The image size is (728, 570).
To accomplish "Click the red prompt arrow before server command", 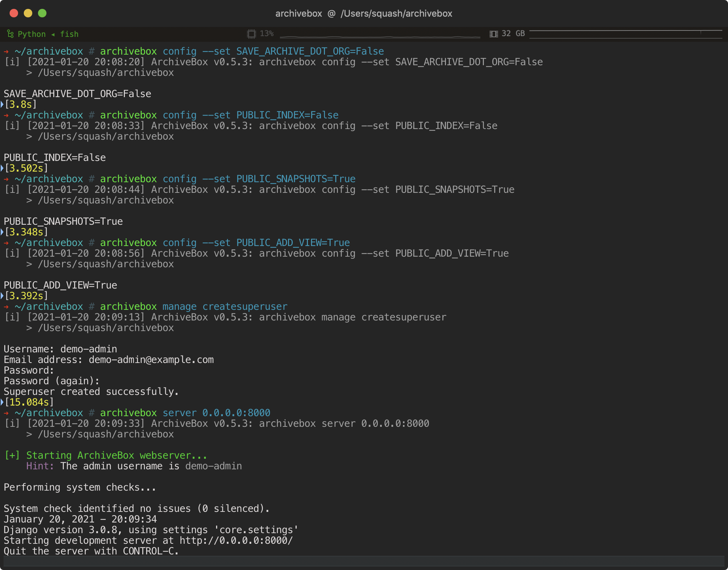I will tap(6, 413).
